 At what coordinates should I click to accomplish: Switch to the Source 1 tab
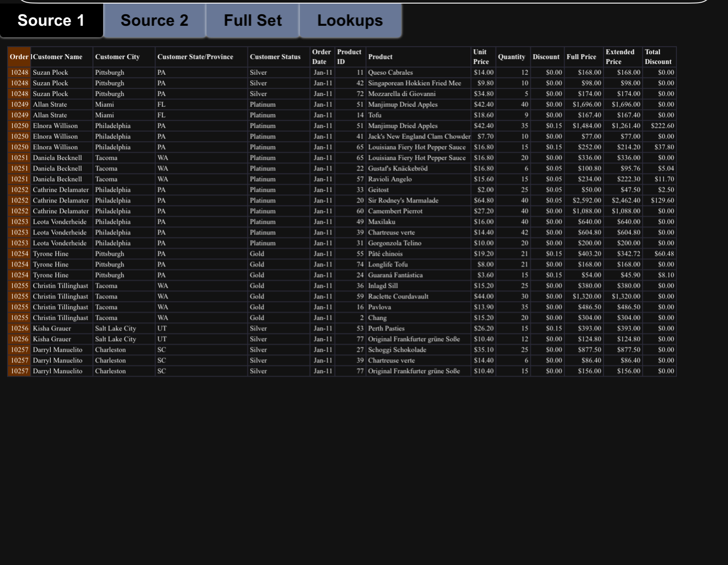[51, 20]
